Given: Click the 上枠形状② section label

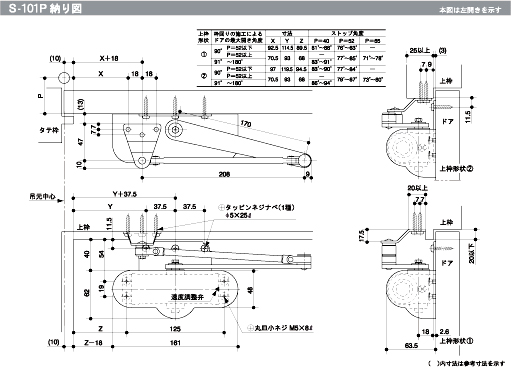Looking at the screenshot, I should pyautogui.click(x=456, y=169).
